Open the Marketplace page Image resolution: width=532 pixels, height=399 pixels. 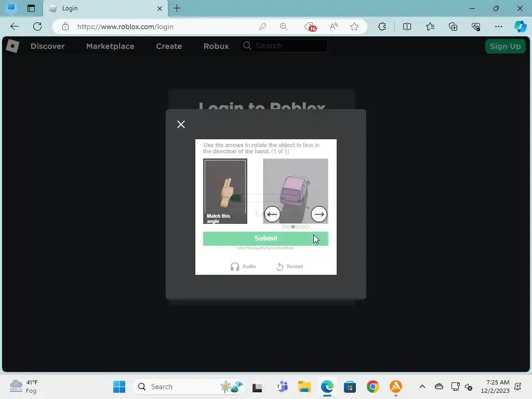click(x=110, y=46)
